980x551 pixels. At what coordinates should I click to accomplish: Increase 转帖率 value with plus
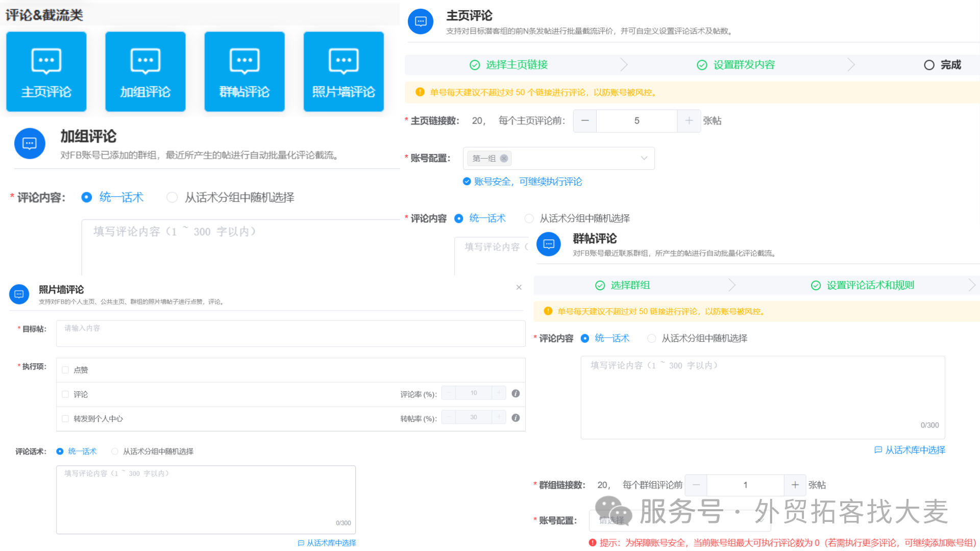pos(499,417)
